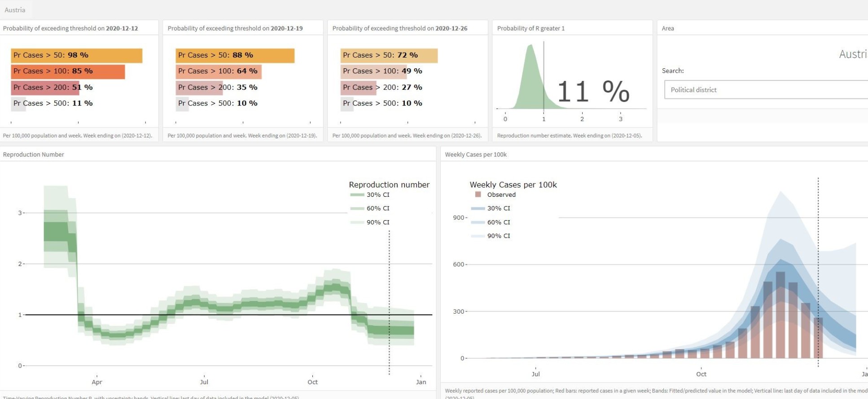Click the tallest observed bar in Weekly Cases

point(780,315)
